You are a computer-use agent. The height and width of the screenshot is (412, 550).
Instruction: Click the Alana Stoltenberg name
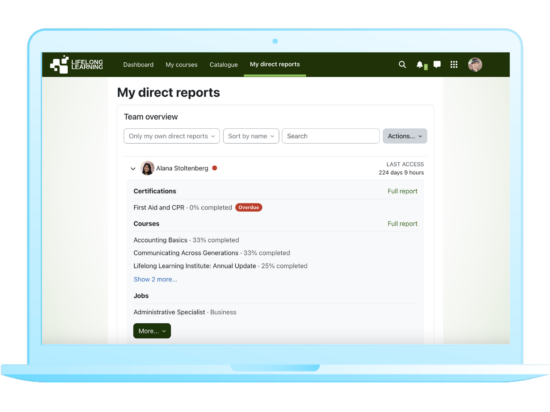click(182, 168)
